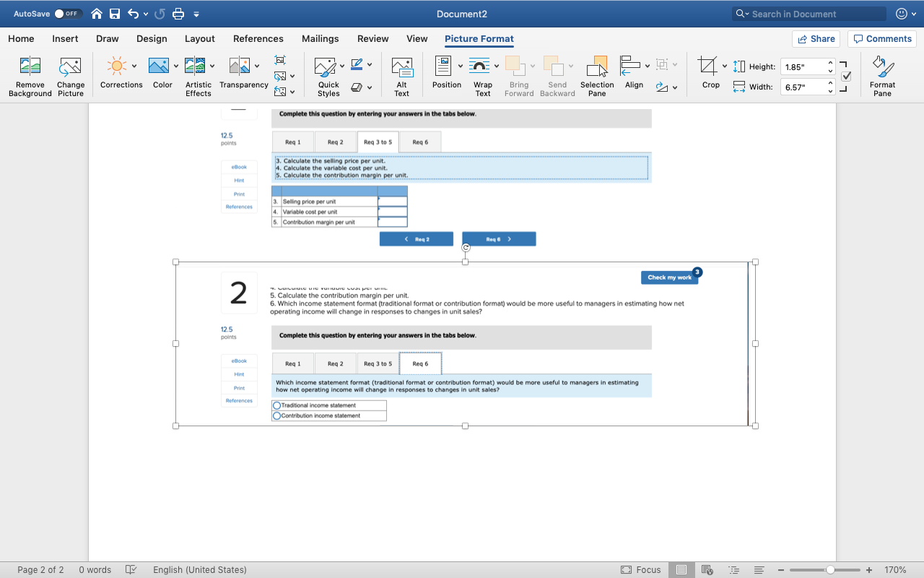
Task: Print the document using printer icon
Action: click(178, 14)
